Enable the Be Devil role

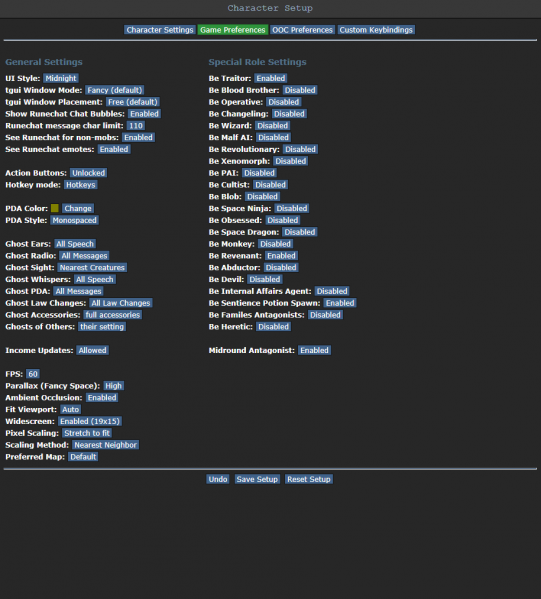pos(265,280)
